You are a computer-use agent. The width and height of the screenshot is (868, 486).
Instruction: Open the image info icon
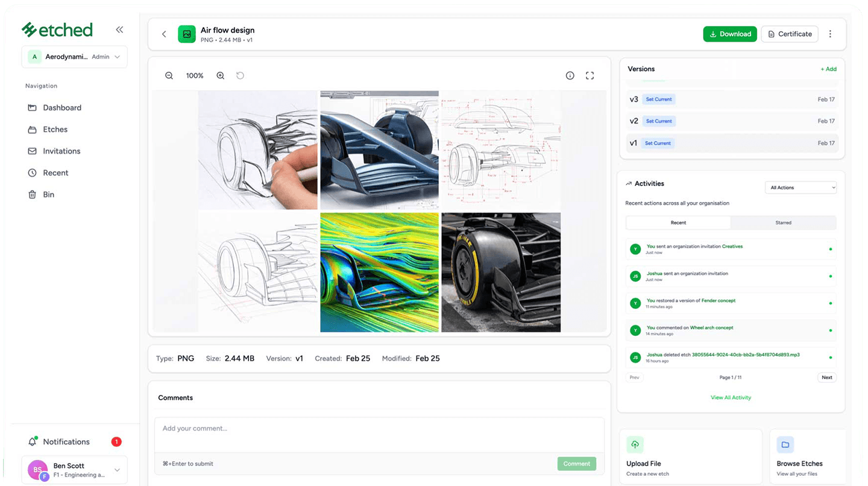[x=570, y=75]
